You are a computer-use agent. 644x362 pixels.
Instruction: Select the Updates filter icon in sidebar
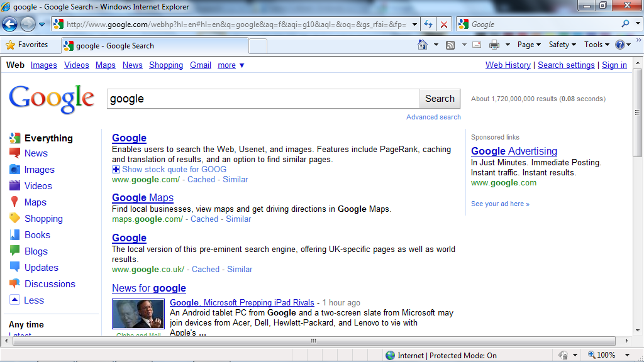coord(15,266)
